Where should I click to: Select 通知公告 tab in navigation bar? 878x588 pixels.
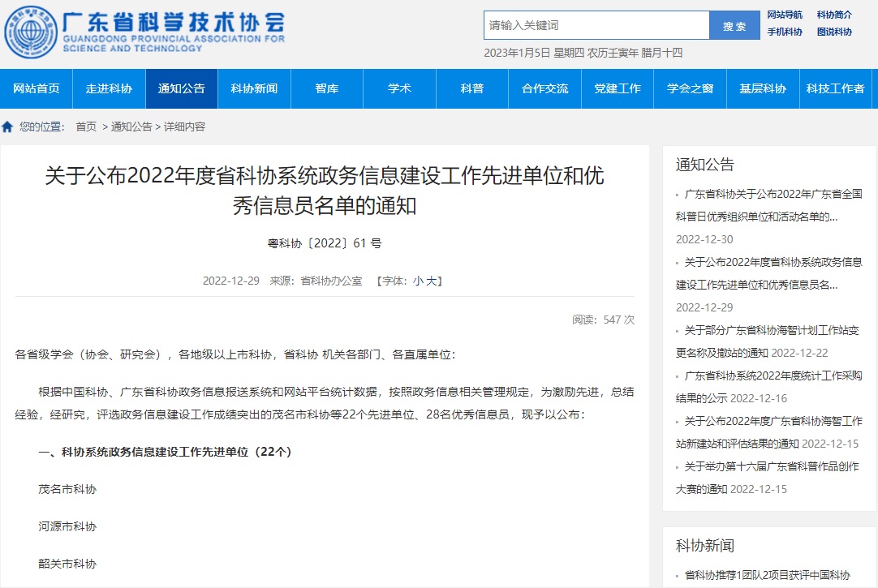pyautogui.click(x=182, y=88)
